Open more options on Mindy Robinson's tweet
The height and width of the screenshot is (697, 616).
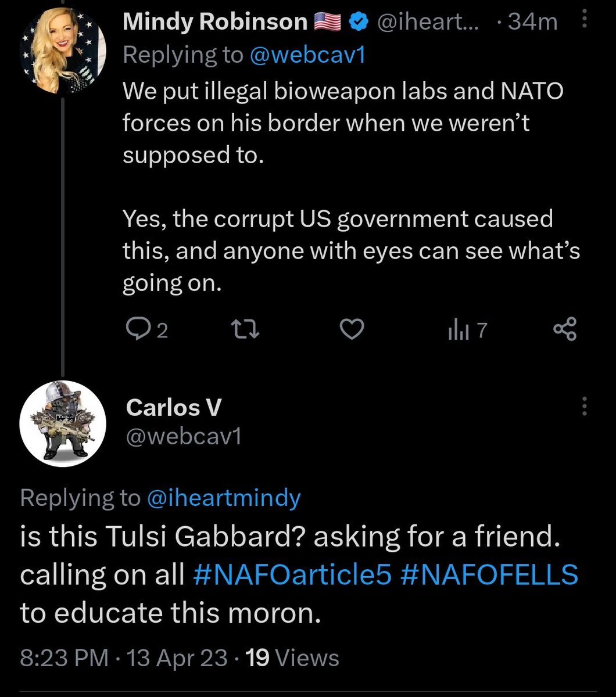tap(585, 23)
